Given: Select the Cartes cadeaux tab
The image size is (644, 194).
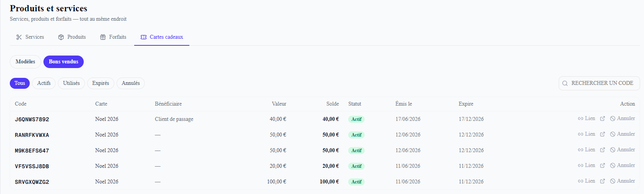Looking at the screenshot, I should (162, 37).
